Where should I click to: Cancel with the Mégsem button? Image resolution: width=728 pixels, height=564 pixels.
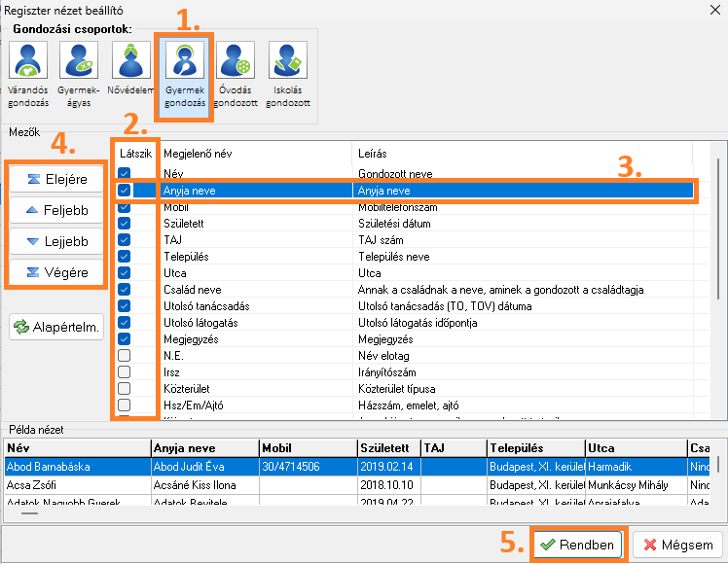[678, 545]
